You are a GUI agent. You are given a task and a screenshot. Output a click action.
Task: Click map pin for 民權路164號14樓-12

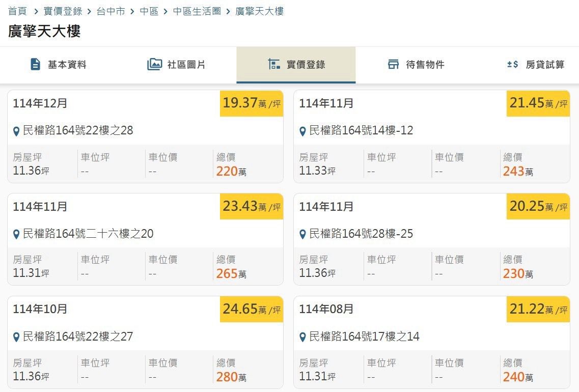[x=302, y=131]
